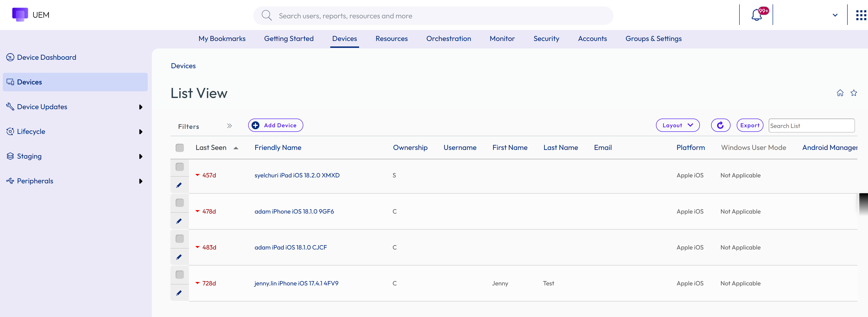Sort by Ownership column header
The height and width of the screenshot is (317, 868).
click(410, 147)
